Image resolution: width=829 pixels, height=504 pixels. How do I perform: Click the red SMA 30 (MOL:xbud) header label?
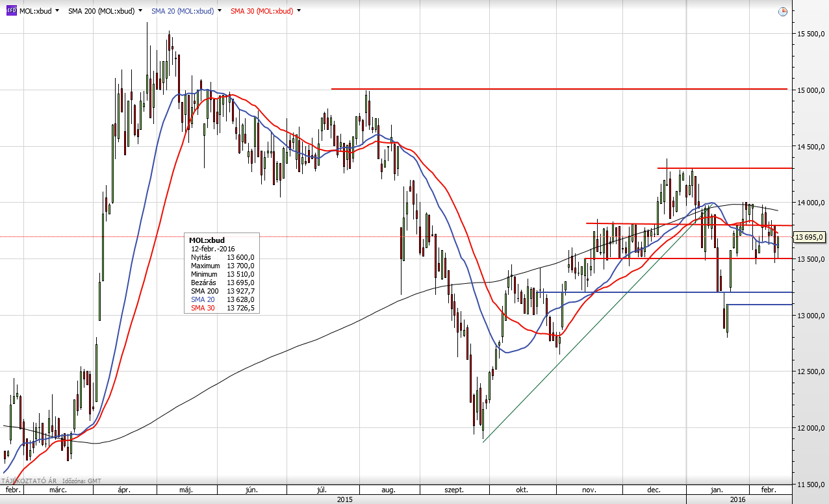click(x=261, y=11)
